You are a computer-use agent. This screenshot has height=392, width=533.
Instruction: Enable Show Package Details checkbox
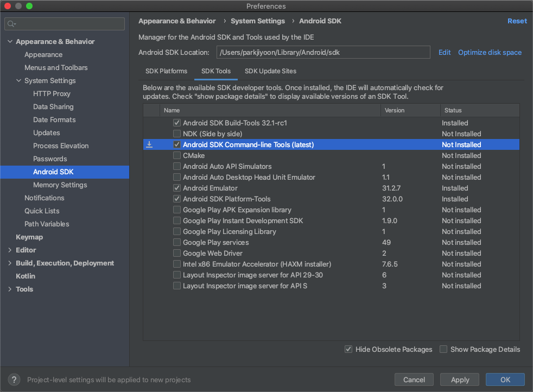click(443, 349)
